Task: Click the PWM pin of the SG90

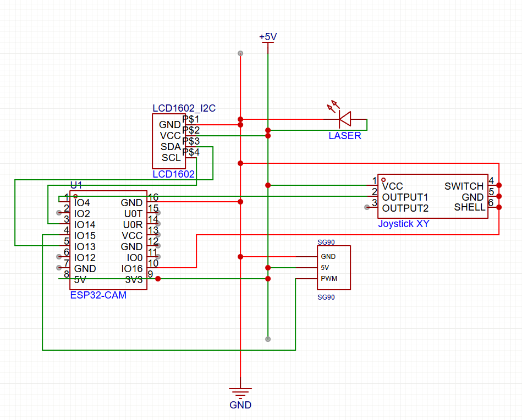Action: (329, 278)
